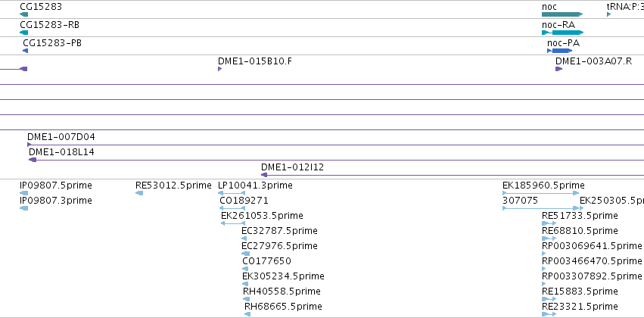Select the RH68665.5prime EST glyph
The image size is (644, 318).
click(247, 314)
